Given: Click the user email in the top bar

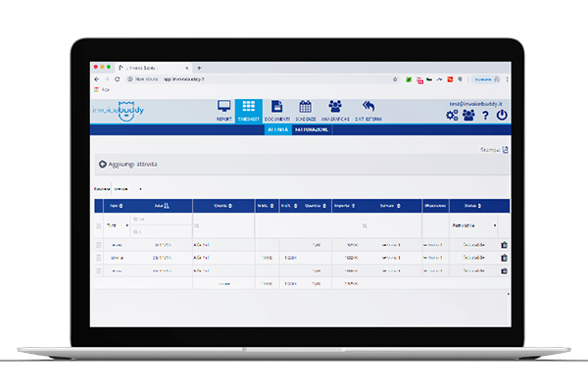Looking at the screenshot, I should tap(475, 104).
